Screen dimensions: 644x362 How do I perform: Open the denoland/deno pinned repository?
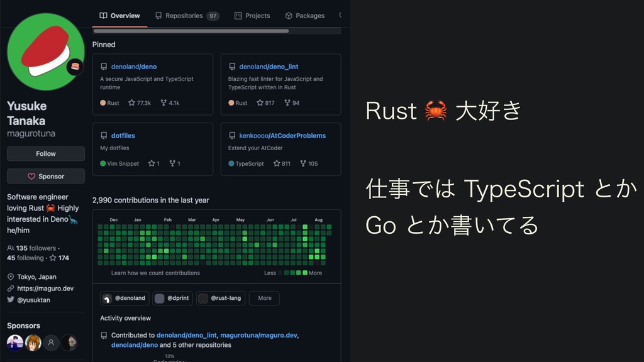pos(134,67)
